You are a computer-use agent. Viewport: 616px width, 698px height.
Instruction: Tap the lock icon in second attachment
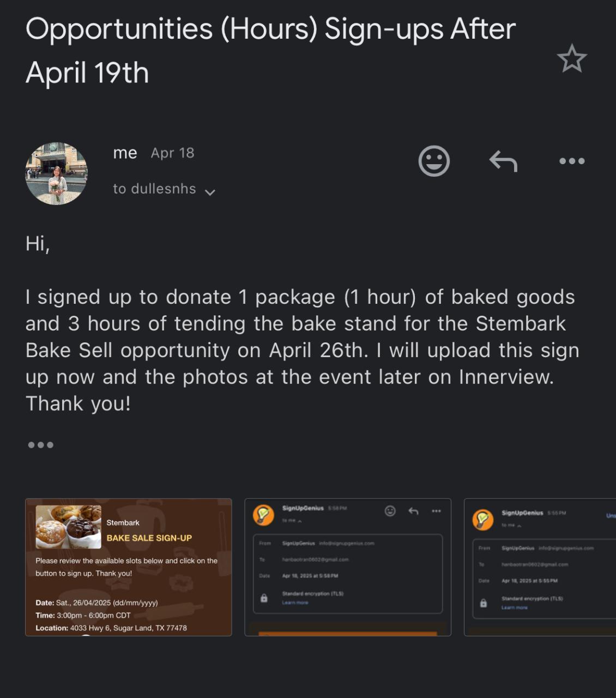point(264,598)
